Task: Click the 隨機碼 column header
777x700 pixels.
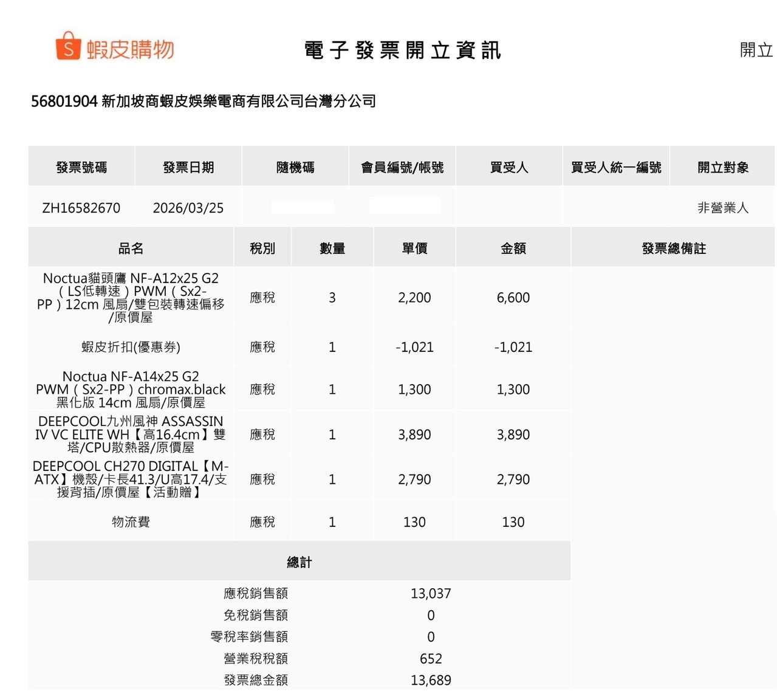Action: pyautogui.click(x=295, y=167)
